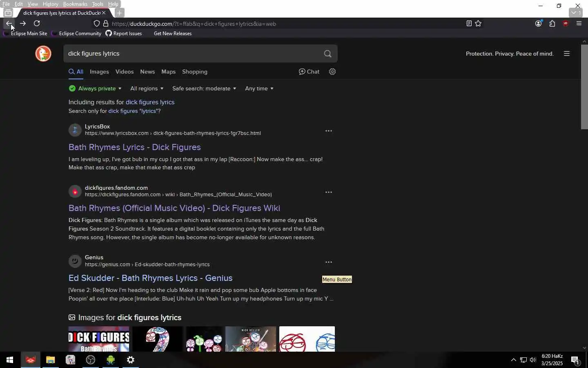The height and width of the screenshot is (368, 588).
Task: Open options dots for dickfigures.fandom.com result
Action: pos(329,192)
